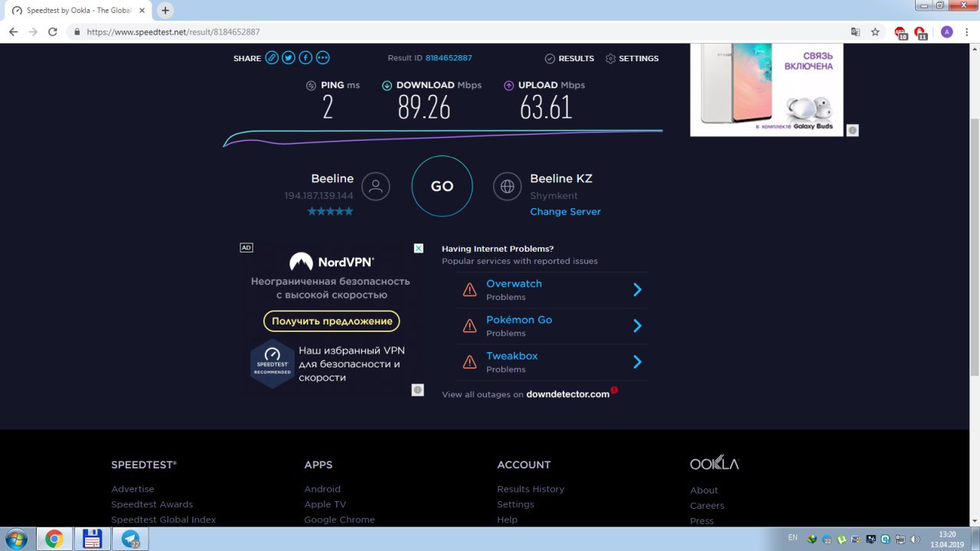Image resolution: width=980 pixels, height=551 pixels.
Task: Rate provider with the five stars
Action: [x=331, y=211]
